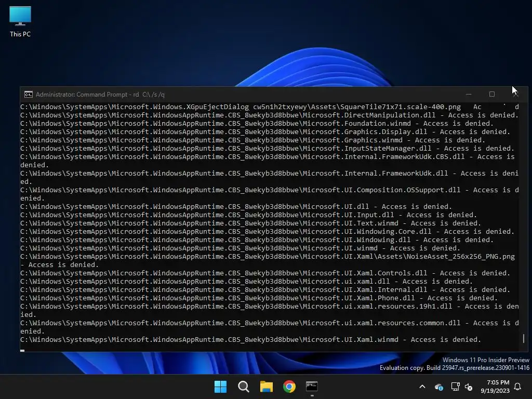This screenshot has width=532, height=399.
Task: Open the This PC desktop icon
Action: coord(20,22)
